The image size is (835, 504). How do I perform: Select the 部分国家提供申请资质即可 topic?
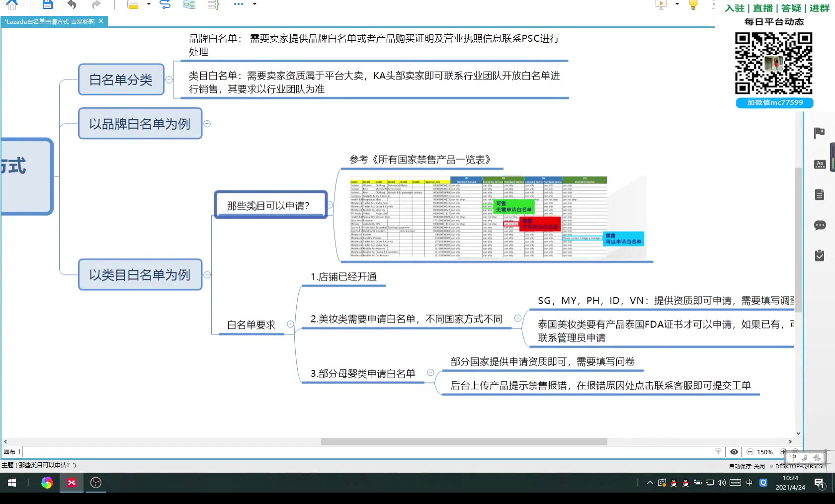click(x=542, y=362)
